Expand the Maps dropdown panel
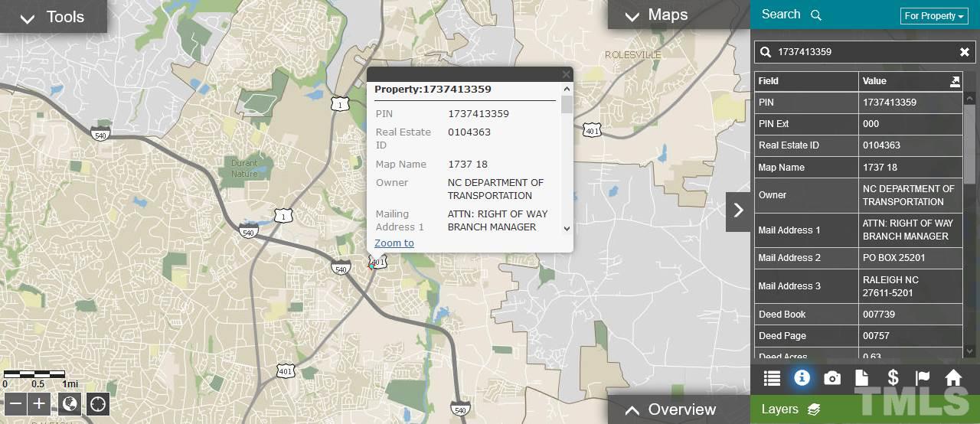This screenshot has width=980, height=424. point(678,15)
